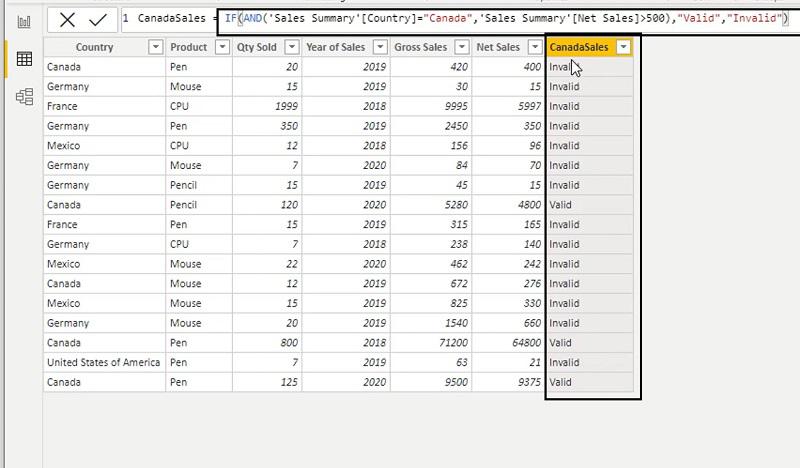This screenshot has width=800, height=468.
Task: Click the Gross Sales value 238
Action: 459,244
